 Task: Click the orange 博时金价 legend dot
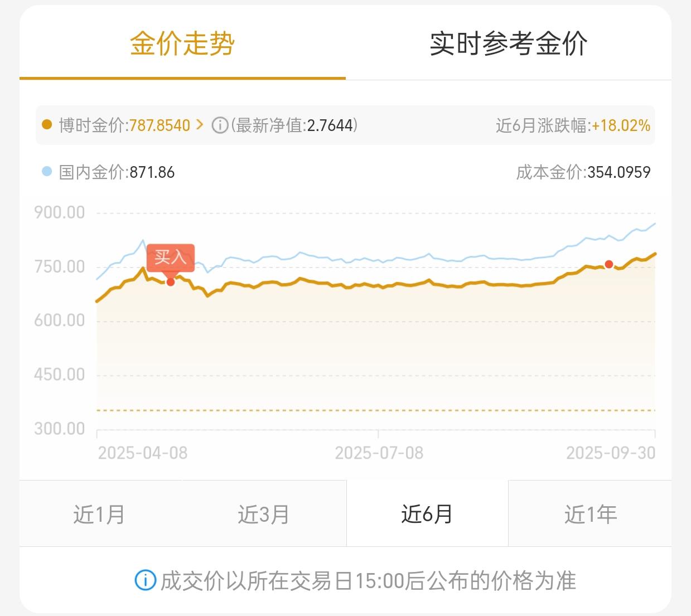[x=47, y=125]
